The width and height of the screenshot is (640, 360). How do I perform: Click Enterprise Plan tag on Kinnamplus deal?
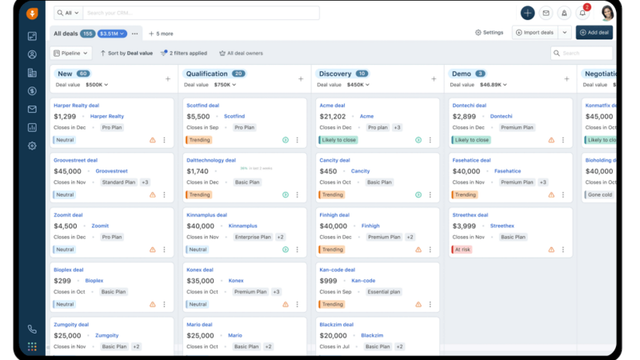click(x=253, y=237)
